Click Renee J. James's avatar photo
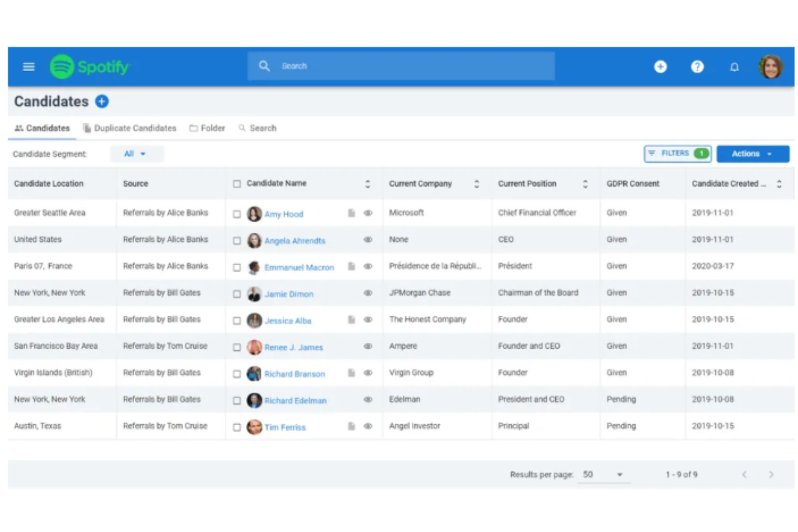Screen dimensions: 798x532 click(x=254, y=347)
